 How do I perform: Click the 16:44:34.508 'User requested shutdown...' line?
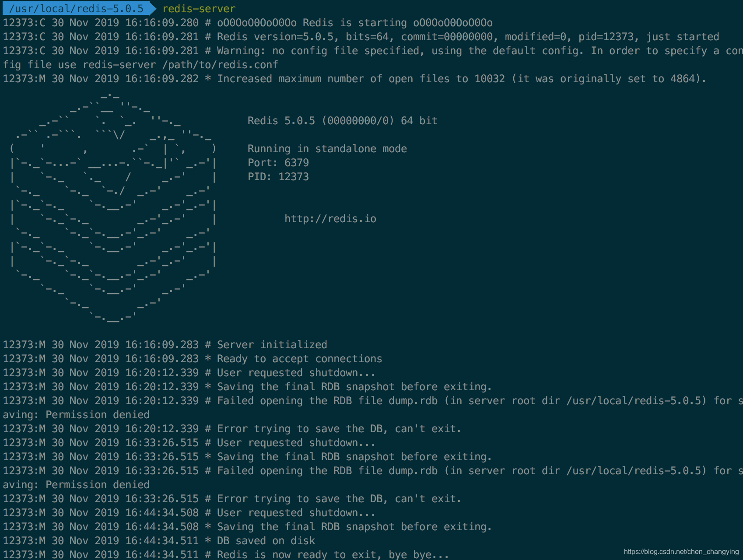[x=189, y=513]
